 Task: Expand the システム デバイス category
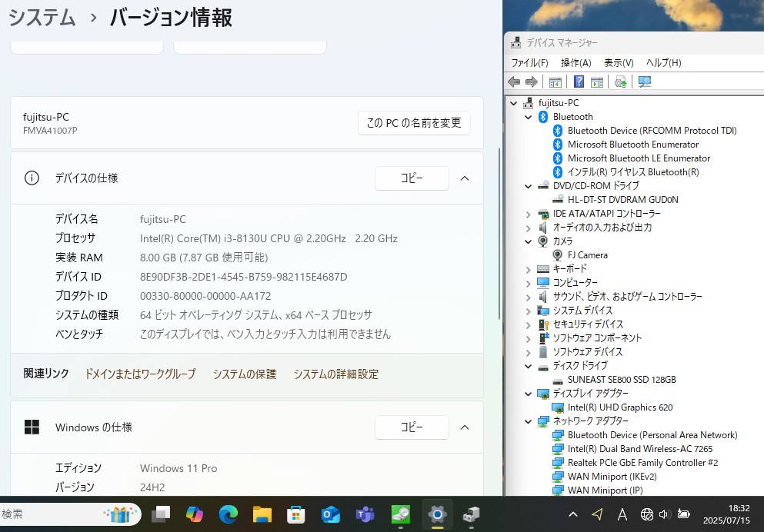528,311
